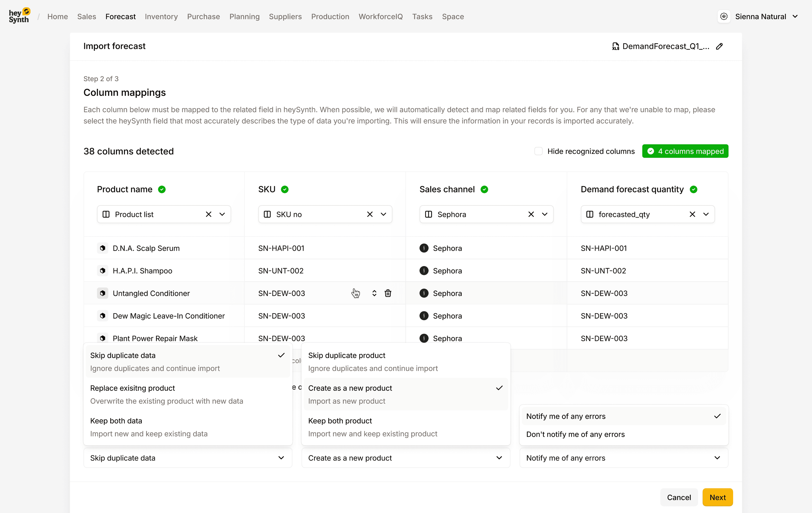Open the Sienna Natural account dropdown chevron
Viewport: 812px width, 513px height.
point(796,16)
